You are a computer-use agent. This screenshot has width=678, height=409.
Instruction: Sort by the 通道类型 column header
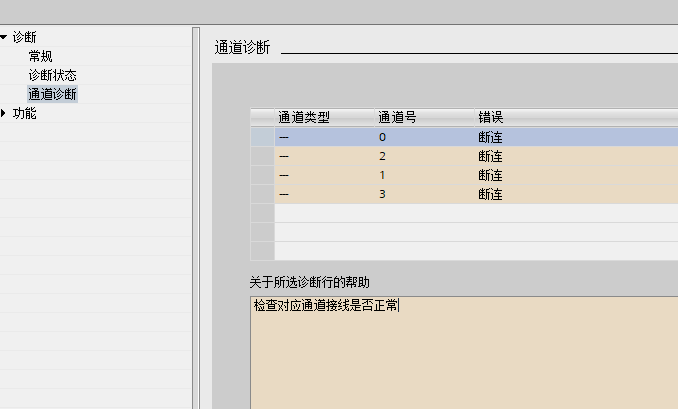[x=303, y=118]
